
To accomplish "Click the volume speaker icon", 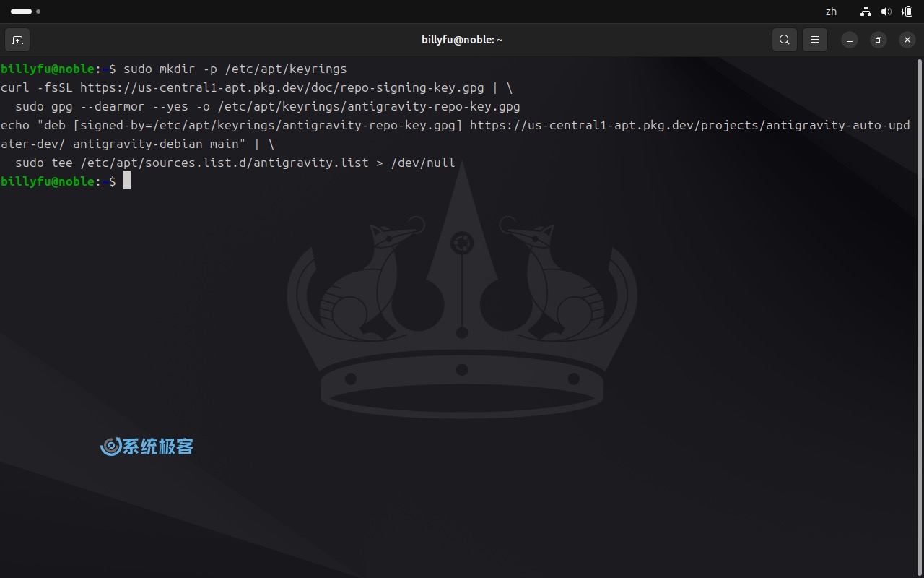I will pyautogui.click(x=886, y=12).
